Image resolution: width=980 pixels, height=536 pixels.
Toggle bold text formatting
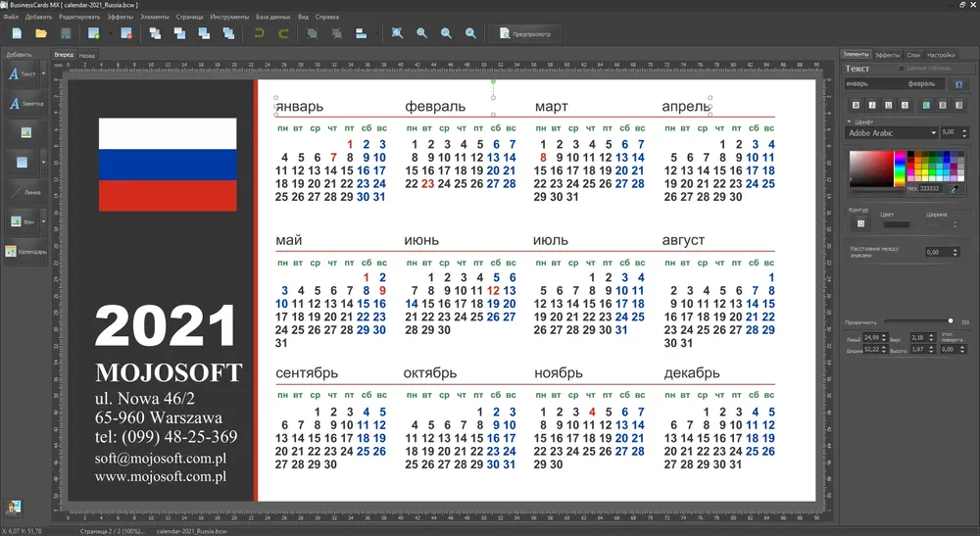tap(856, 105)
